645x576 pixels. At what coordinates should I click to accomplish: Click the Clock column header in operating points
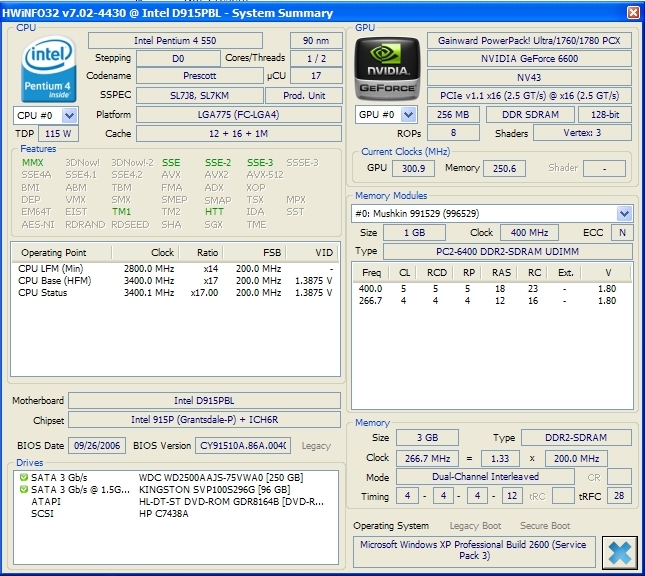(146, 253)
